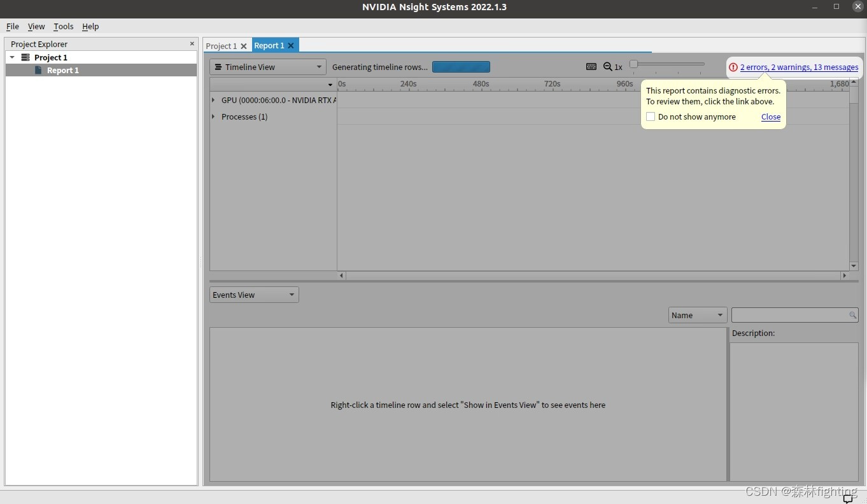Collapse the Project 1 tree node
Screen dimensions: 867x504
coord(11,57)
